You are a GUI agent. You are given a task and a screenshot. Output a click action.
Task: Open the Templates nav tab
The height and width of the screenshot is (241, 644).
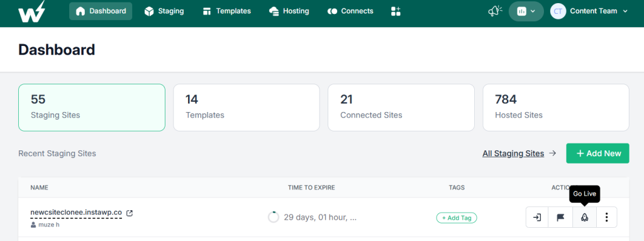[226, 11]
